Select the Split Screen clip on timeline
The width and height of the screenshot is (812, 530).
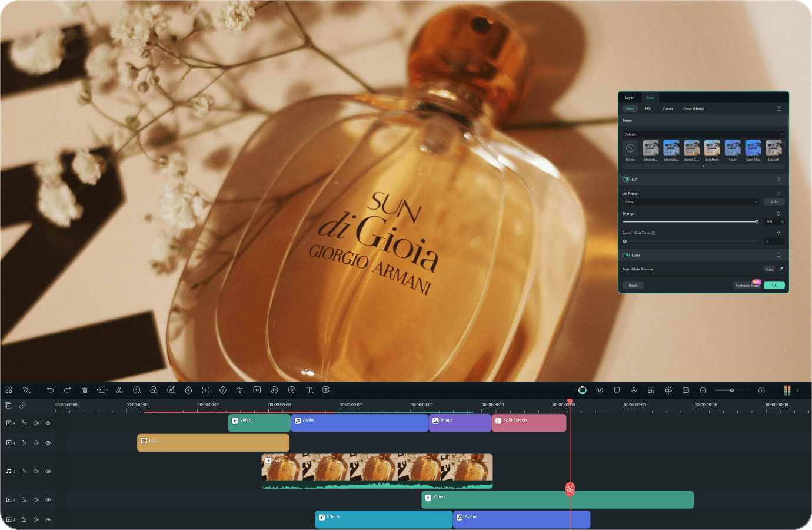point(529,423)
